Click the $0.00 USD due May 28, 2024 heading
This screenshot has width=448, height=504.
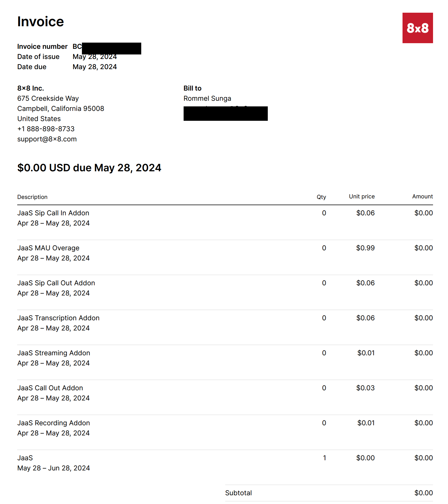click(89, 168)
